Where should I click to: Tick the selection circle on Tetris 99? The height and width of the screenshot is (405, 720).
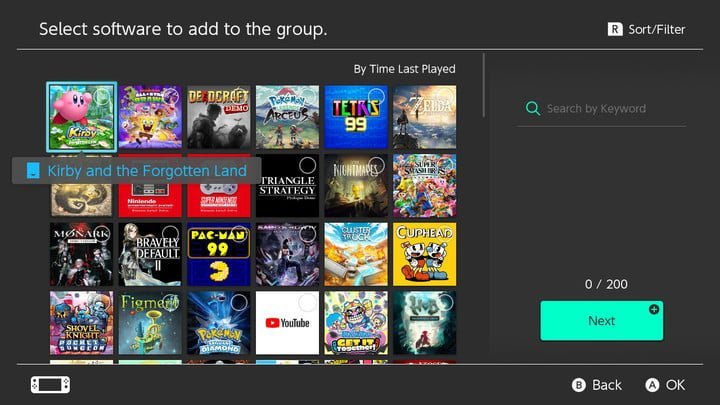coord(376,96)
